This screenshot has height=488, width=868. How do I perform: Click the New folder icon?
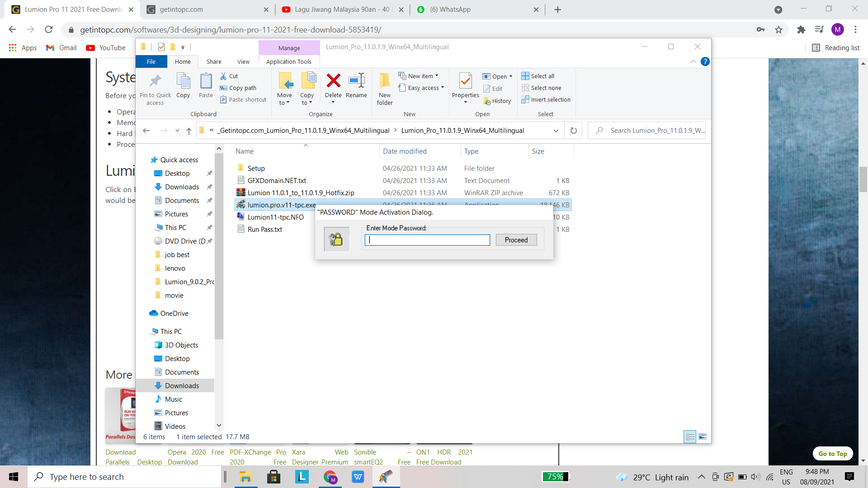[385, 81]
